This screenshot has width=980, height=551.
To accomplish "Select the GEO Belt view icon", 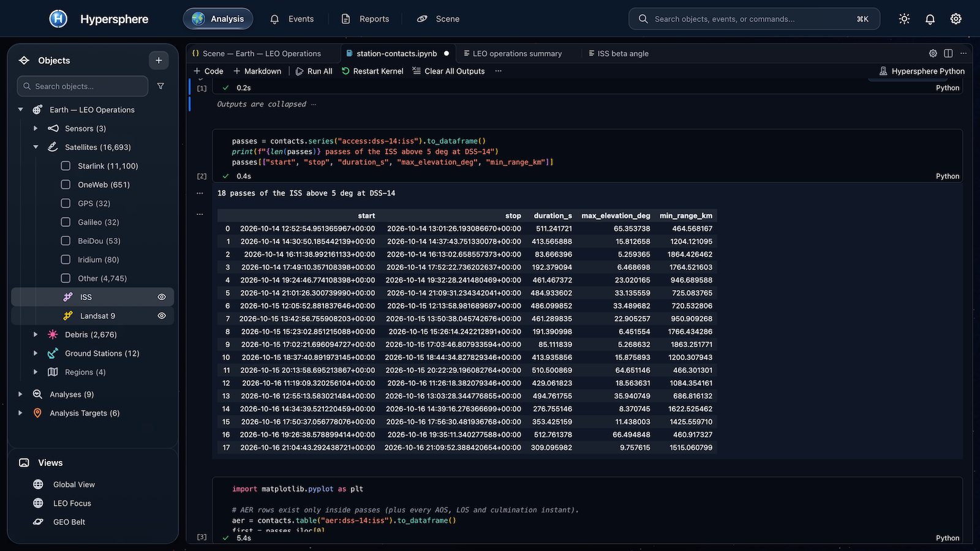I will pyautogui.click(x=38, y=522).
